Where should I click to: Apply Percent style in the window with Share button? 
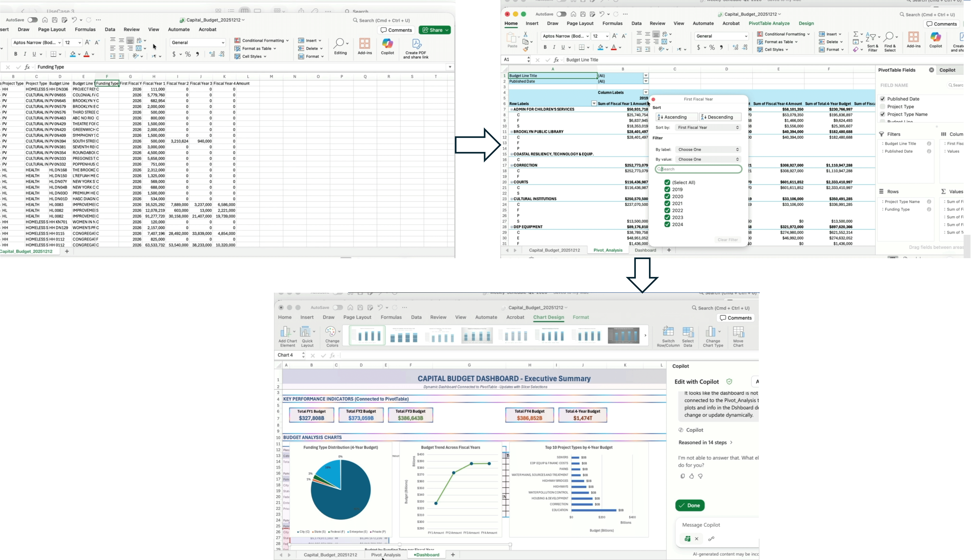(188, 55)
